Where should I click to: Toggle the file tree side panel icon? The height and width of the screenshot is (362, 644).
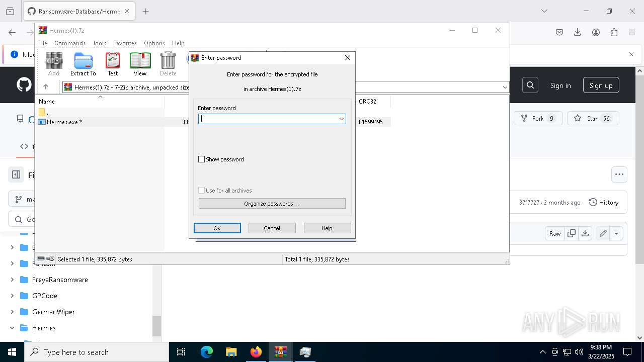pos(16,175)
